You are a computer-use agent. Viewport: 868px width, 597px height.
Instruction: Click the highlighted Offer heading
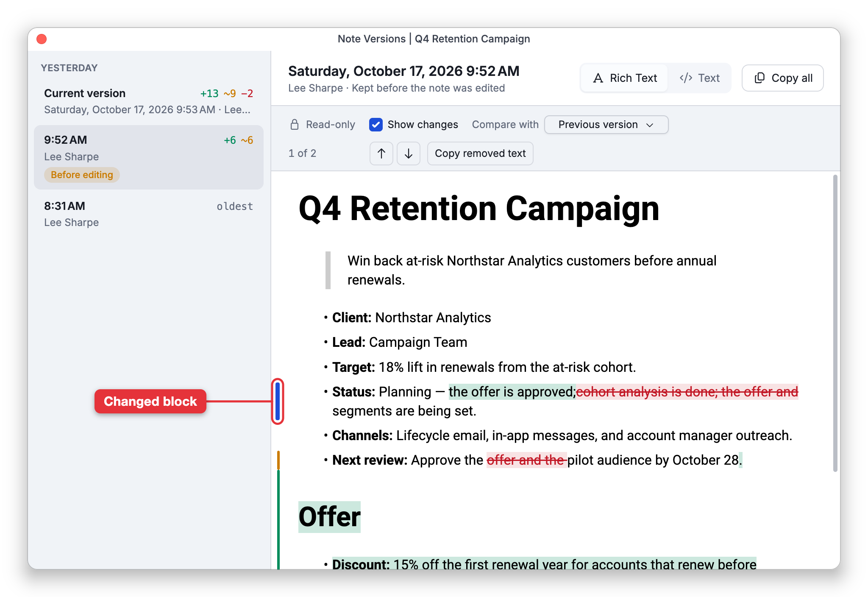point(329,517)
